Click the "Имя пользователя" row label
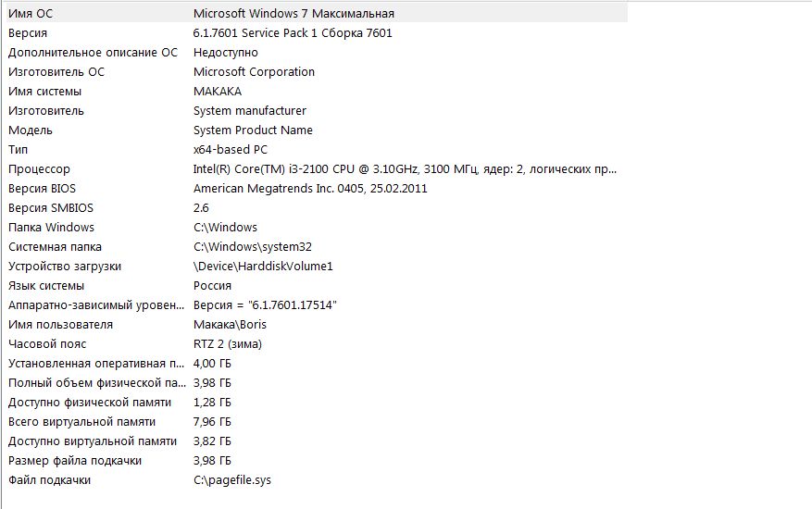Screen dimensions: 812x509 click(x=60, y=325)
